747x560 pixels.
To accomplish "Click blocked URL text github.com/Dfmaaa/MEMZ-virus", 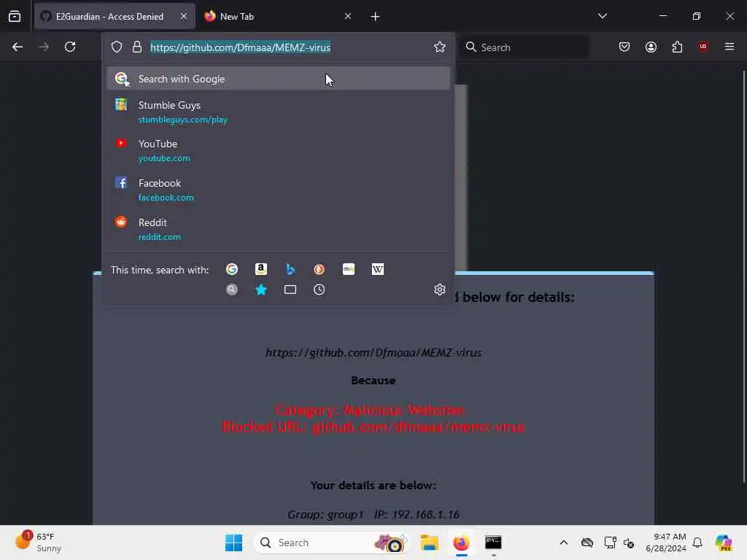I will (373, 353).
